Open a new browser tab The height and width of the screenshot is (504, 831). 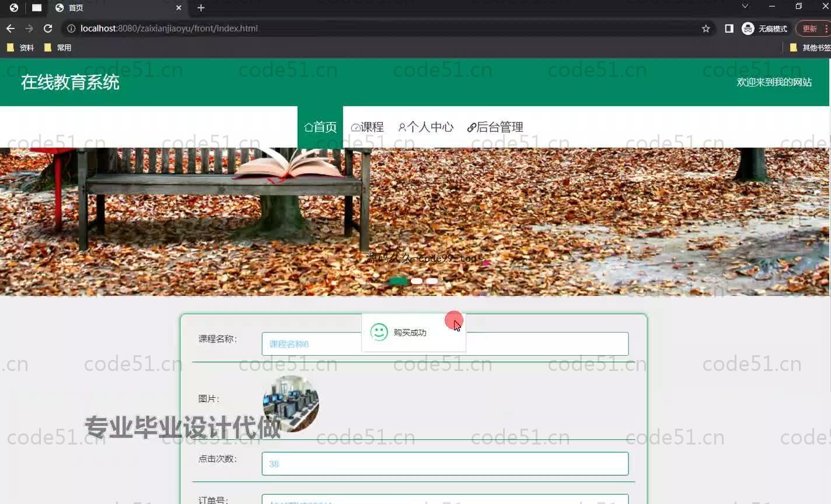tap(201, 8)
